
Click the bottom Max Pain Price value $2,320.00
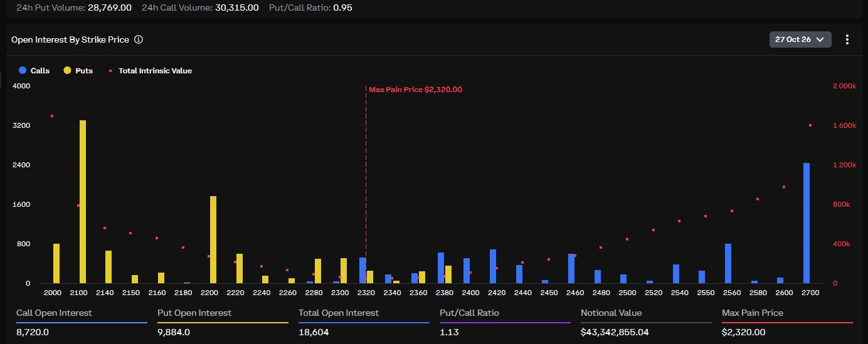point(743,332)
